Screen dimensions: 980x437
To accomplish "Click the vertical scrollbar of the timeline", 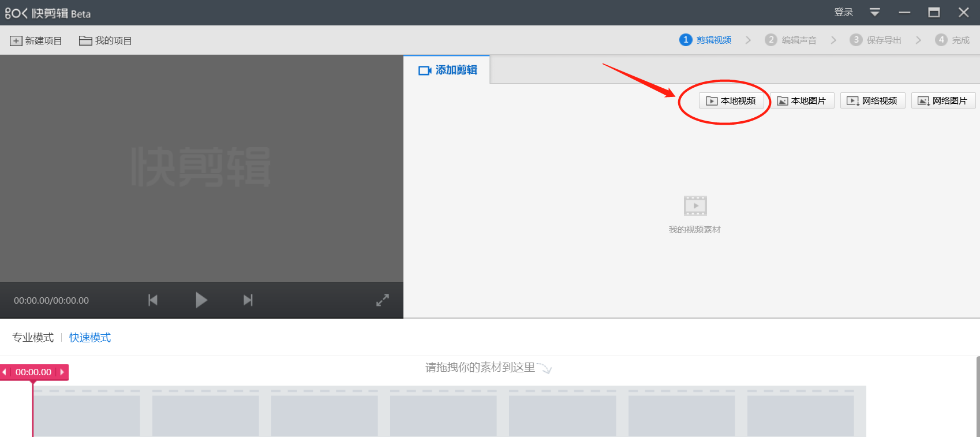I will tap(978, 397).
